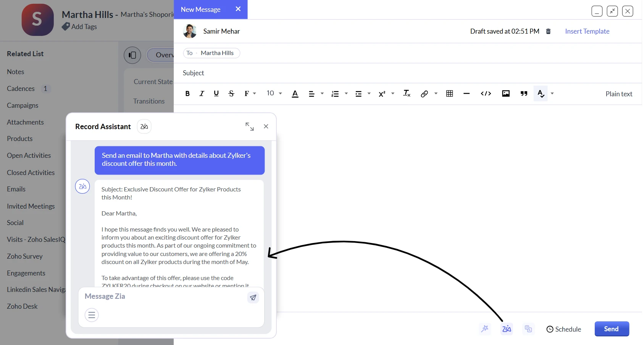The image size is (644, 345).
Task: Expand the list options arrow
Action: click(x=346, y=94)
